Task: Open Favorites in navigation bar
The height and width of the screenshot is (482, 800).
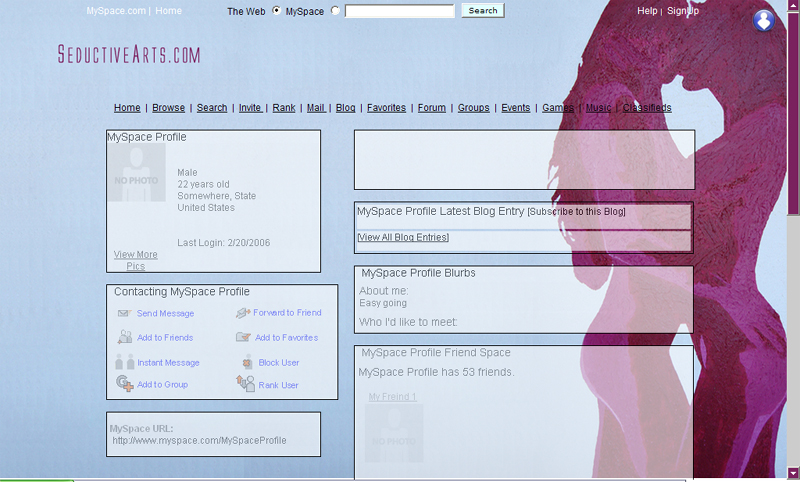Action: [386, 108]
